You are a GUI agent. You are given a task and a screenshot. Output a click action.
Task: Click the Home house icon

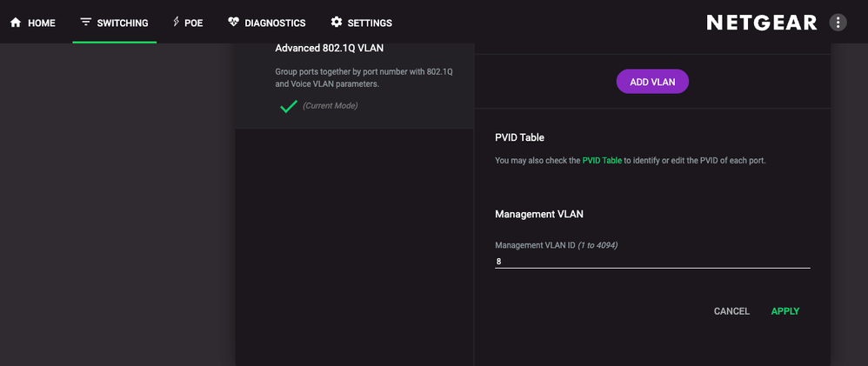[16, 23]
